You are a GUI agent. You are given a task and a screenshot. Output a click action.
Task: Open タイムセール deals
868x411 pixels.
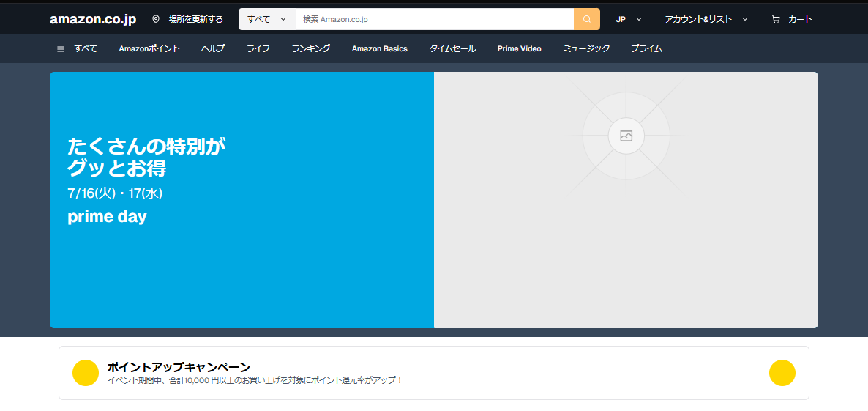[x=453, y=49]
